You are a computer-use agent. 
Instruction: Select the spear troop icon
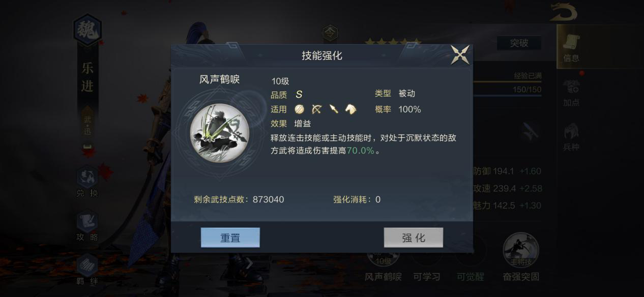pos(334,109)
